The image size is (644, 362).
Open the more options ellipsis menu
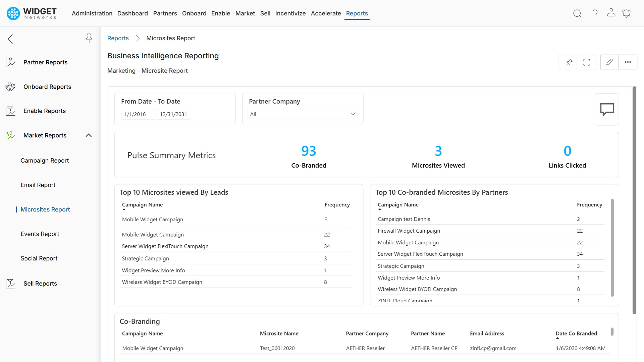pos(629,62)
